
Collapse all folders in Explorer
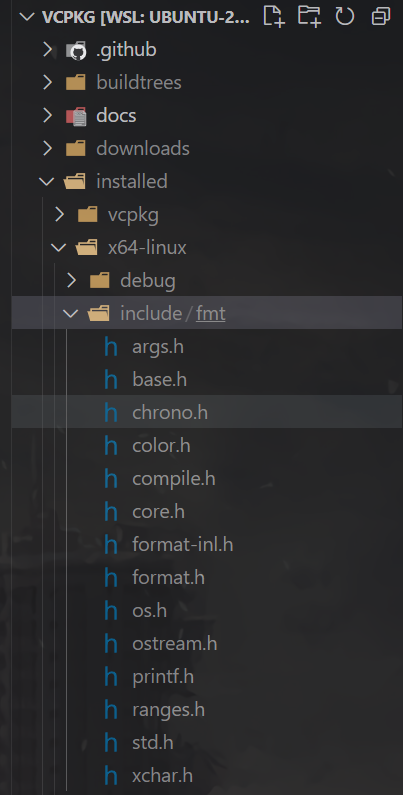coord(381,16)
